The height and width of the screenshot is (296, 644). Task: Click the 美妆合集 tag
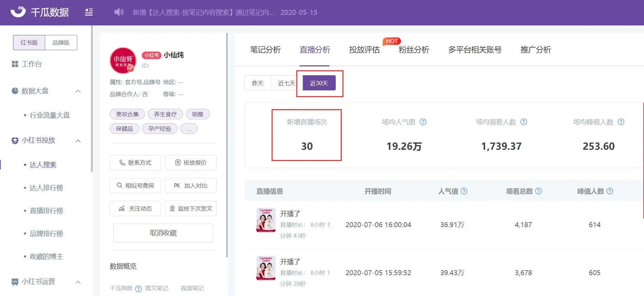(127, 114)
